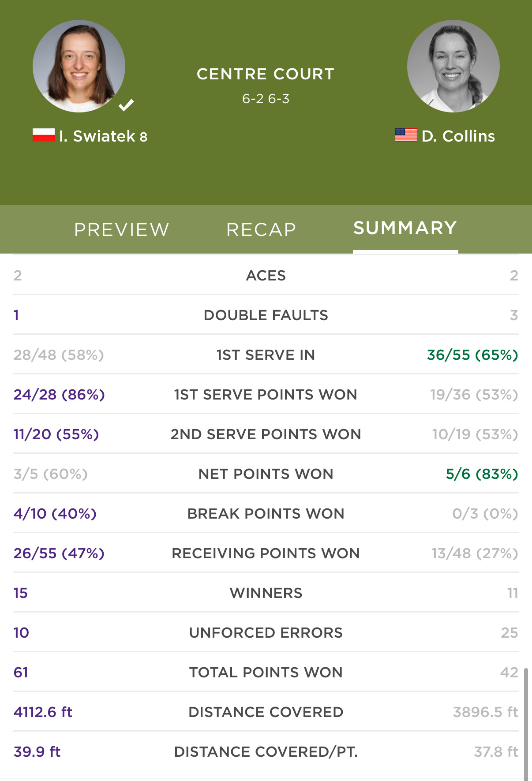Click Collins' 36/55 (65%) first serve value

tap(472, 355)
